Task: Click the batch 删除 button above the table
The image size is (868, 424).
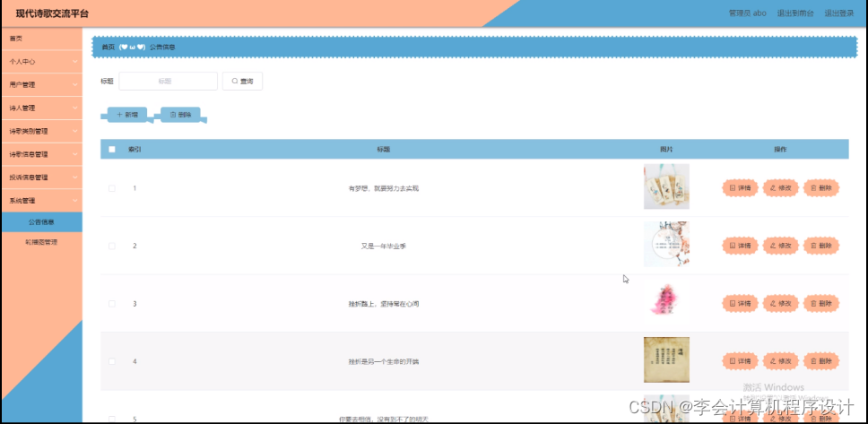Action: coord(180,115)
